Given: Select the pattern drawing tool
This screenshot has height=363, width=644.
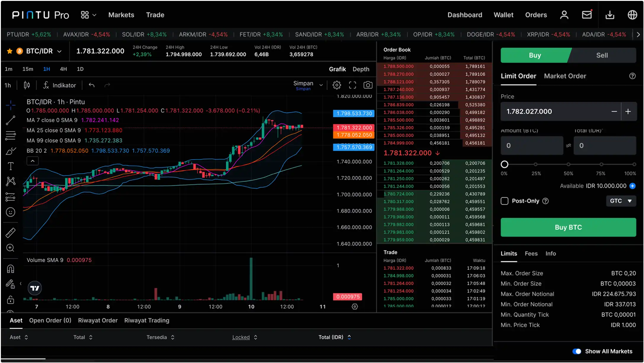Looking at the screenshot, I should pos(11,181).
